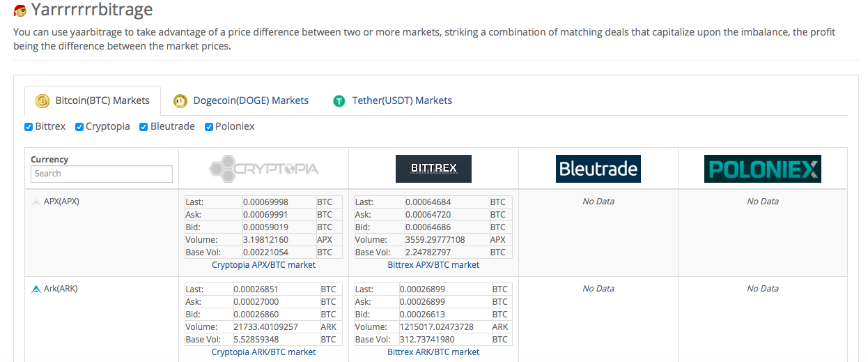Click Cryptopia ARK ask price 0.00027000

tap(256, 302)
